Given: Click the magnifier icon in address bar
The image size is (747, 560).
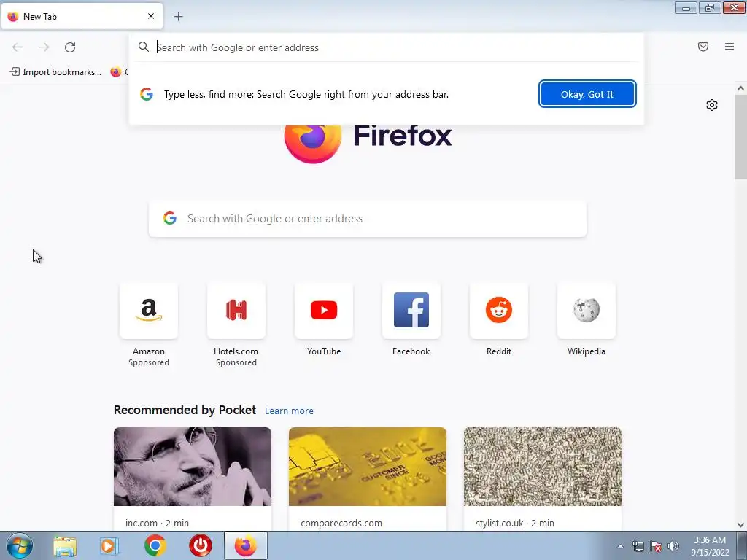Looking at the screenshot, I should [x=144, y=47].
